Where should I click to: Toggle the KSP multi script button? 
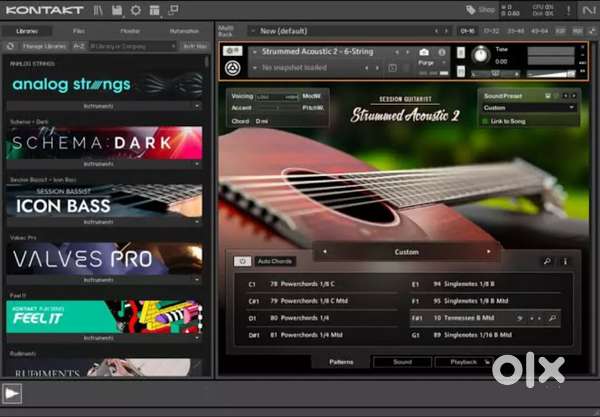coord(560,31)
